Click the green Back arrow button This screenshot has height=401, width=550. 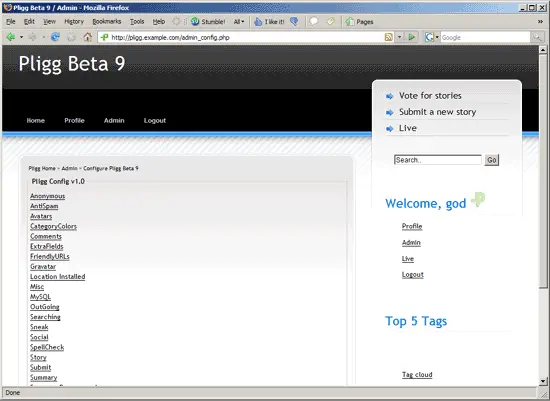pos(11,36)
